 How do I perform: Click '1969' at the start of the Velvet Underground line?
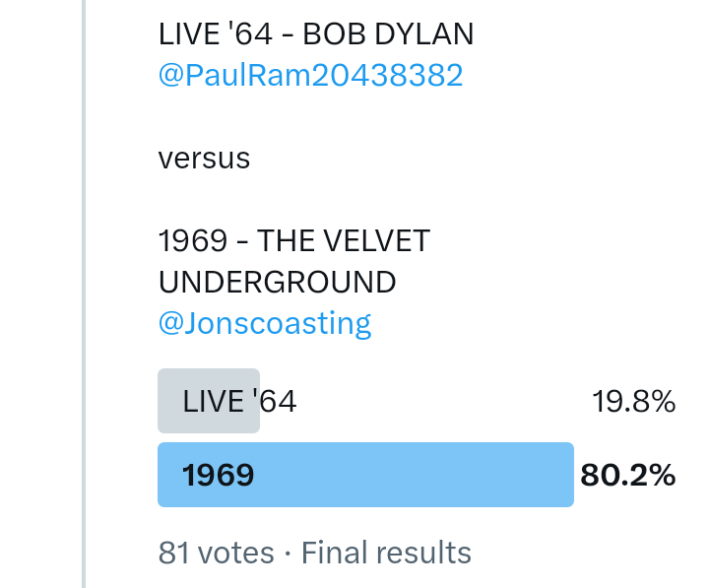click(192, 240)
